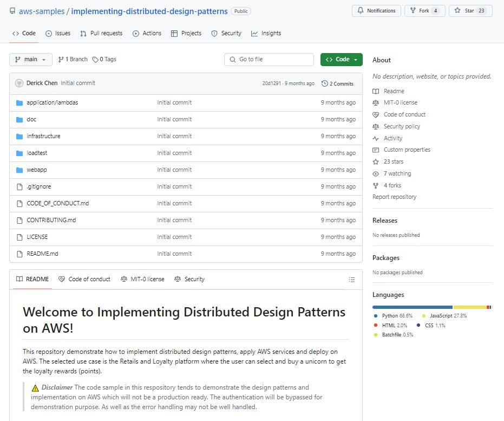Open the Projects tab
504x421 pixels.
coord(186,33)
